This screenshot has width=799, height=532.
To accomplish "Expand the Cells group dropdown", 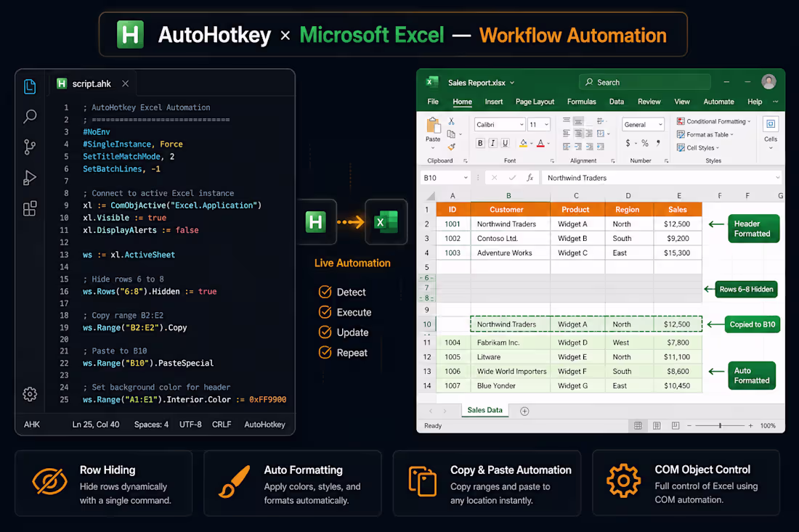I will (771, 148).
